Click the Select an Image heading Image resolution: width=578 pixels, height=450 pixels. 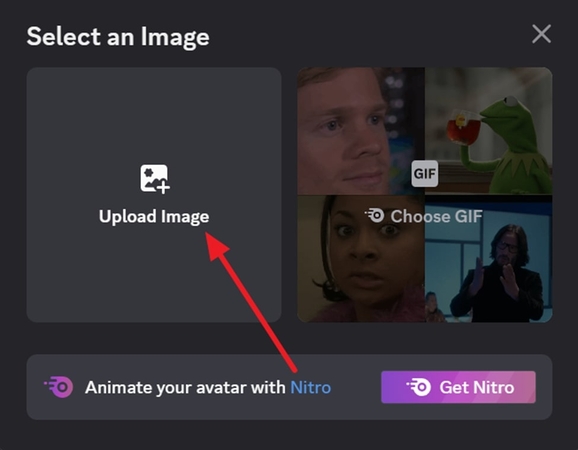point(118,37)
